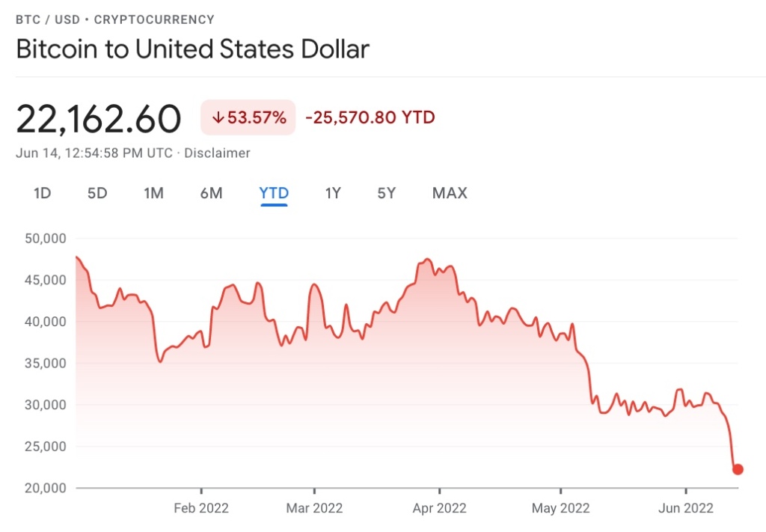Click the red endpoint dot on the chart
766x532 pixels.
tap(738, 469)
